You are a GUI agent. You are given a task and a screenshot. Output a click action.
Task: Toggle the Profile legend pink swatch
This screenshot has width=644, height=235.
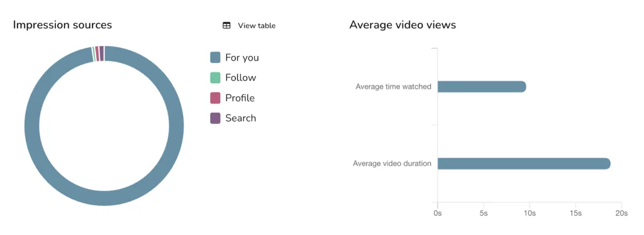pyautogui.click(x=215, y=98)
